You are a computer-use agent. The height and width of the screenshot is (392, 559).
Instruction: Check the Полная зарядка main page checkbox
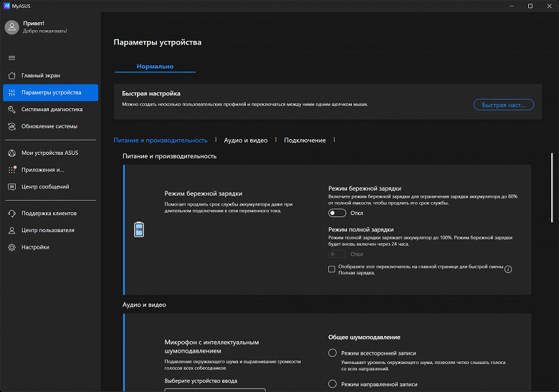click(332, 269)
